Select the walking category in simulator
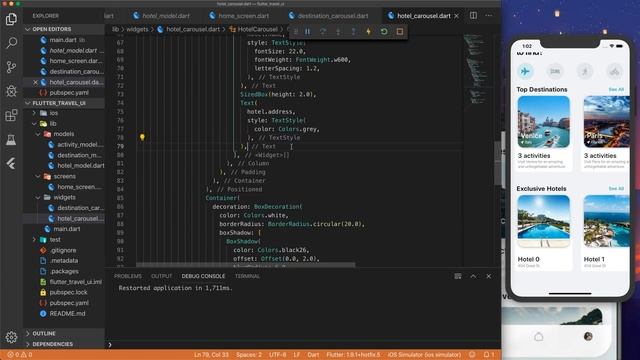This screenshot has height=360, width=640. pos(585,71)
